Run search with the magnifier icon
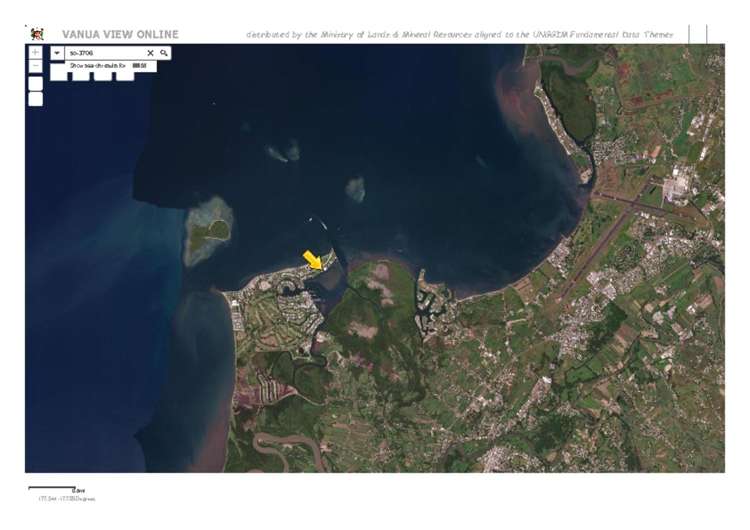This screenshot has height=530, width=750. (164, 53)
